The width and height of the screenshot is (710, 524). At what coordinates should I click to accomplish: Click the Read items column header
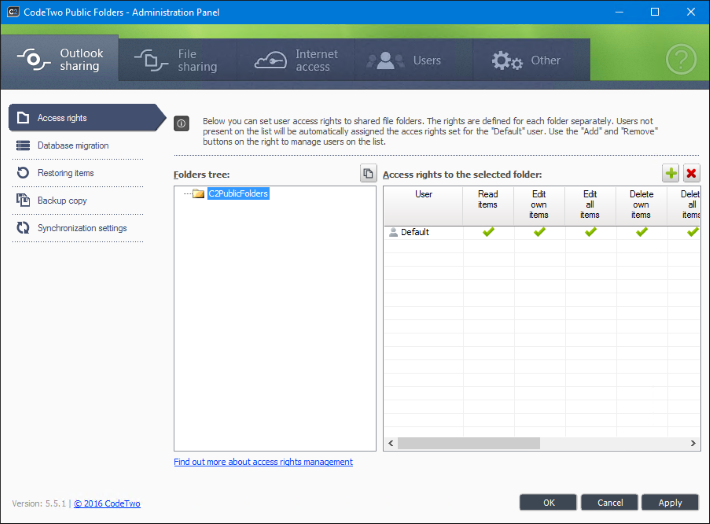click(x=488, y=206)
